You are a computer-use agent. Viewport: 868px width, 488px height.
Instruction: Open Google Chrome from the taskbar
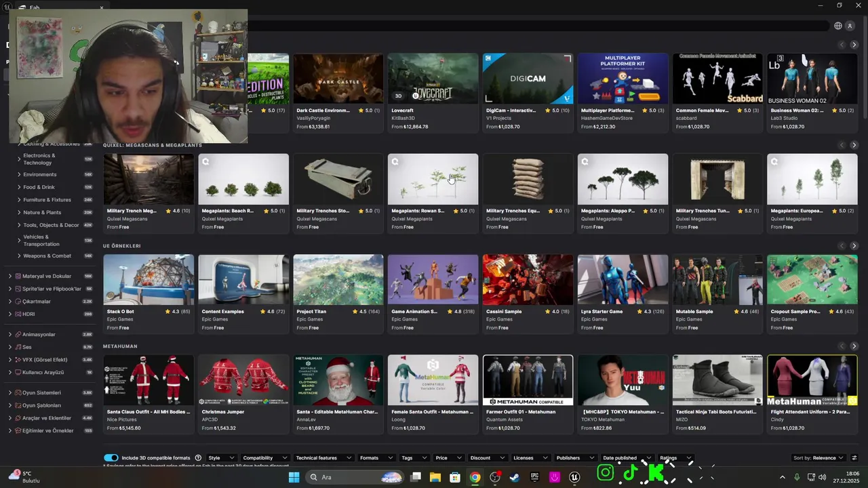(x=475, y=477)
